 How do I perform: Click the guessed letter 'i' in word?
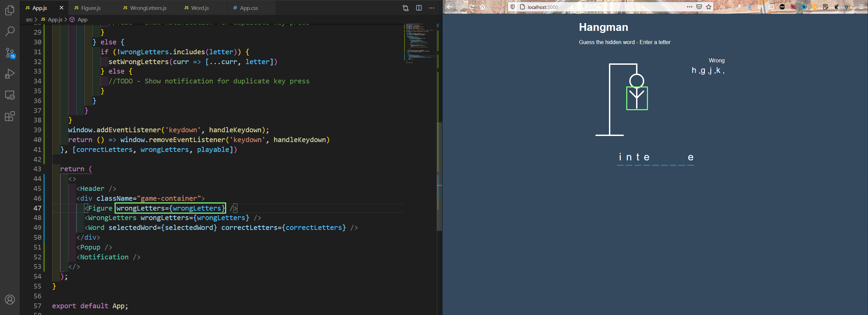click(620, 157)
